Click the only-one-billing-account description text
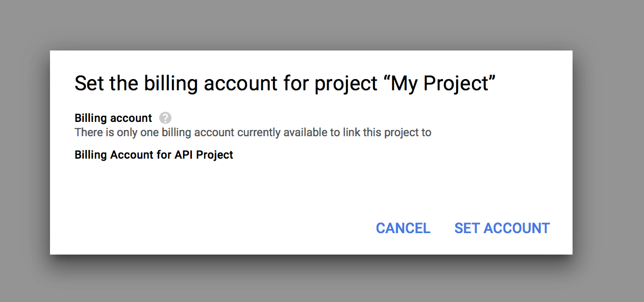This screenshot has height=302, width=644. (253, 133)
